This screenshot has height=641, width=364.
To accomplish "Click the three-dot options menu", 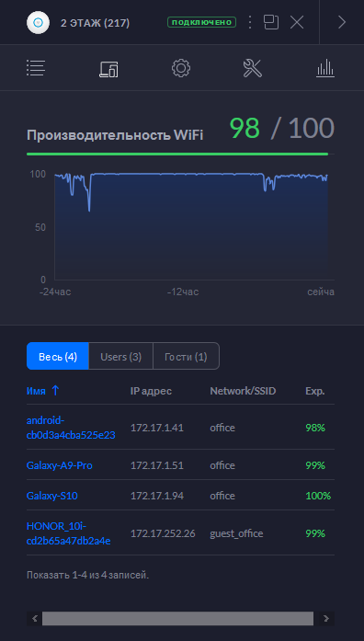I will [x=250, y=22].
